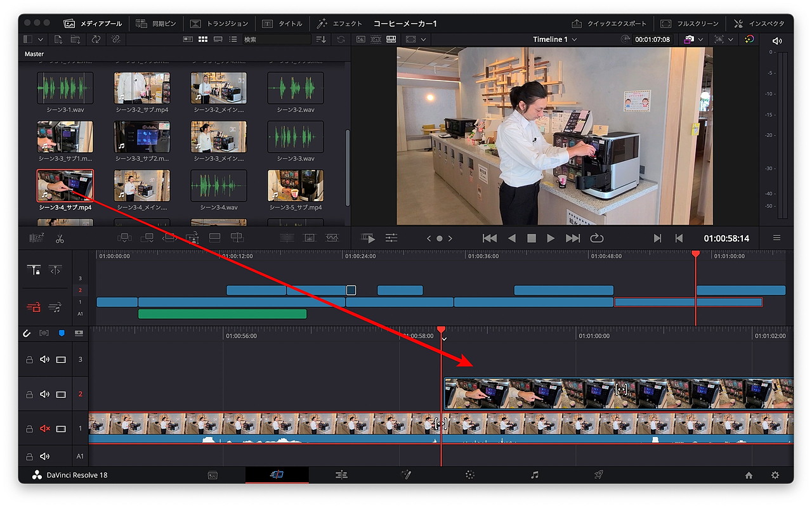Mute audio on track 2

[45, 394]
